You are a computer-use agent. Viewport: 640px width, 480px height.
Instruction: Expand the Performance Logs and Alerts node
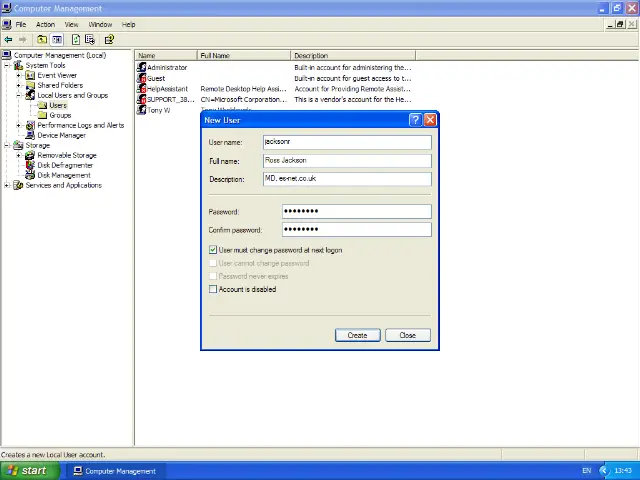click(18, 125)
